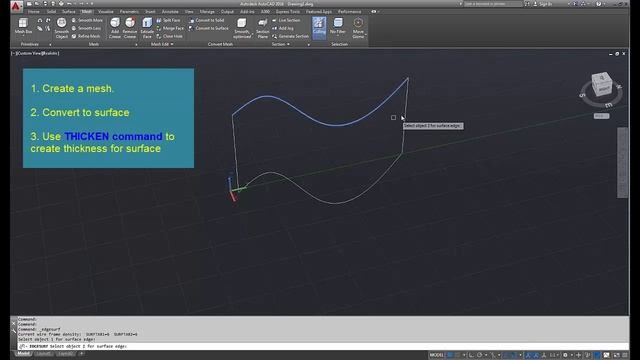The width and height of the screenshot is (640, 360).
Task: Close the command line window with X
Action: tap(13, 323)
